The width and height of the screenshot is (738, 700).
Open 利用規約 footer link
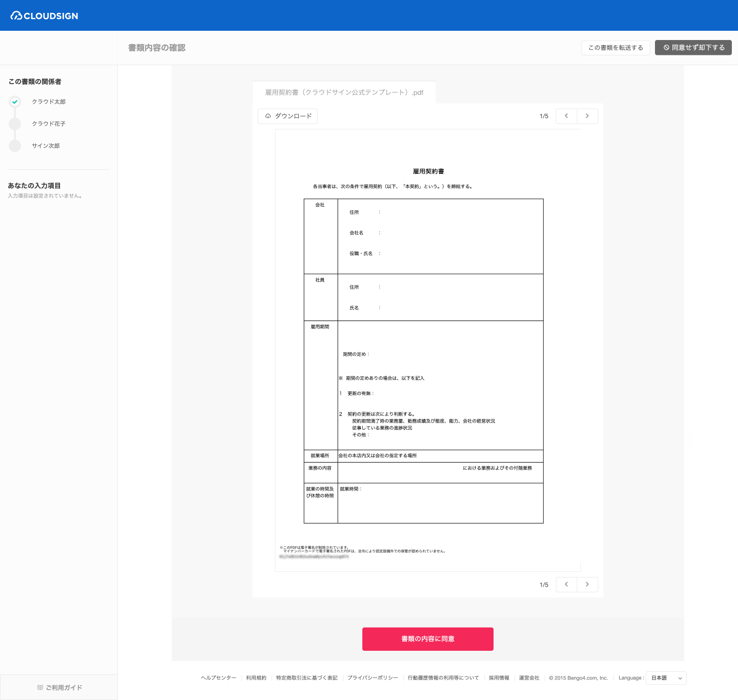coord(256,678)
